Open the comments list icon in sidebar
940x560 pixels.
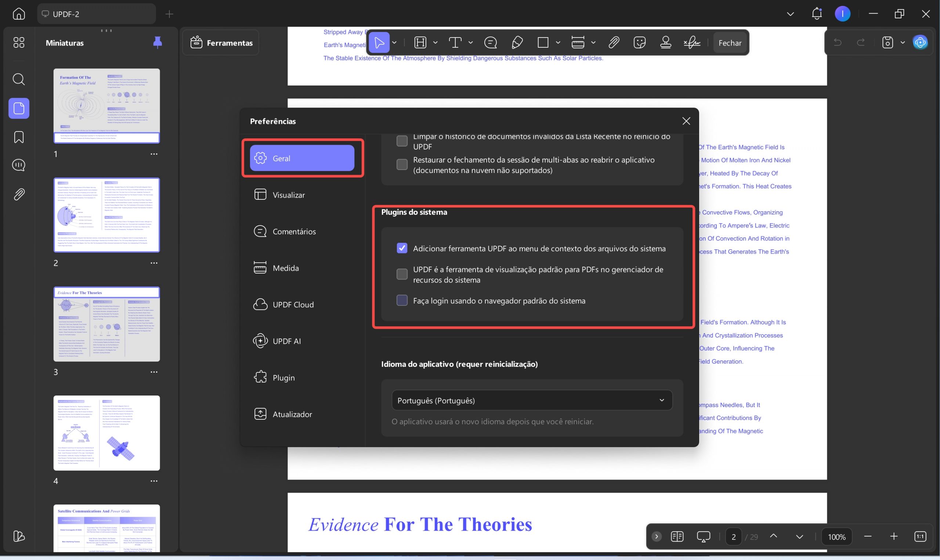tap(19, 165)
